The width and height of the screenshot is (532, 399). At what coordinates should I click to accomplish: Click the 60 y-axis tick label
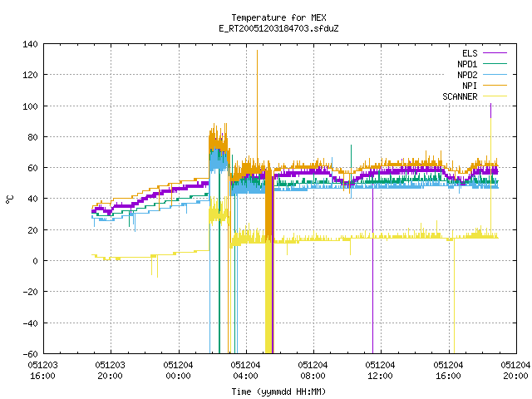coord(32,168)
